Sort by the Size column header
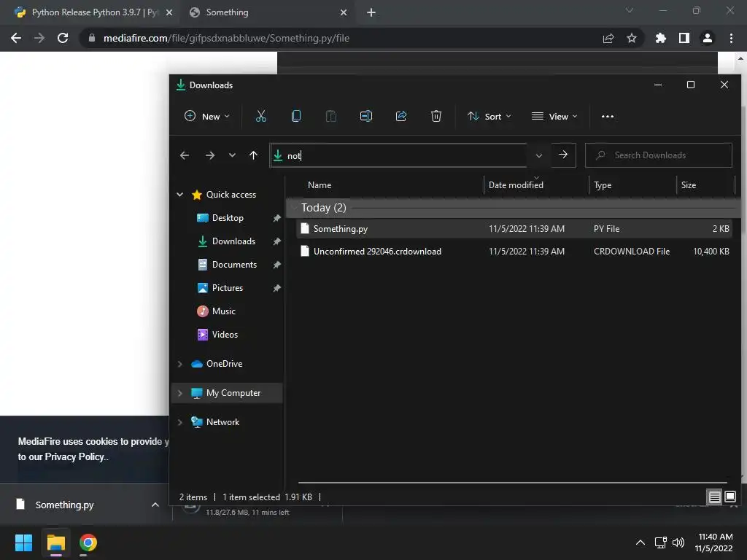This screenshot has width=747, height=560. point(689,185)
